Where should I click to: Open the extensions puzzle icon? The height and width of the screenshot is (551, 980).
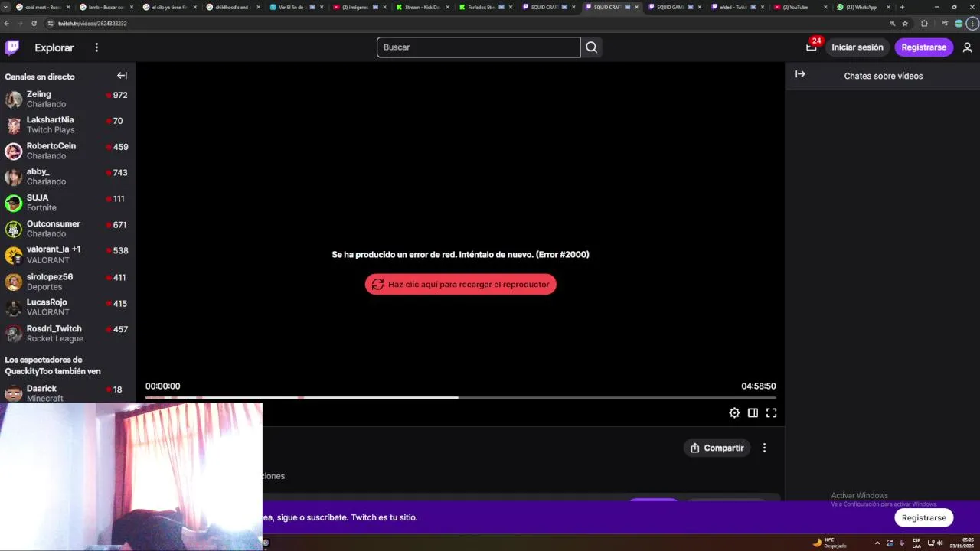coord(924,24)
